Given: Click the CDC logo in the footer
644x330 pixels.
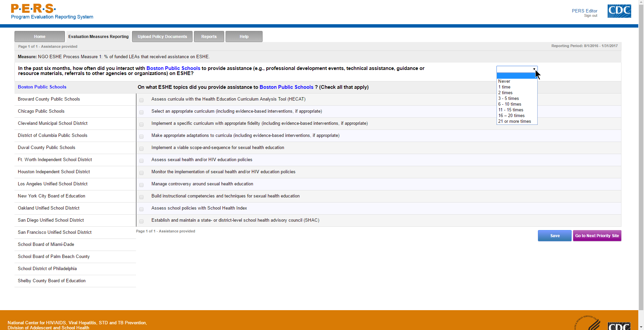Looking at the screenshot, I should tap(619, 326).
